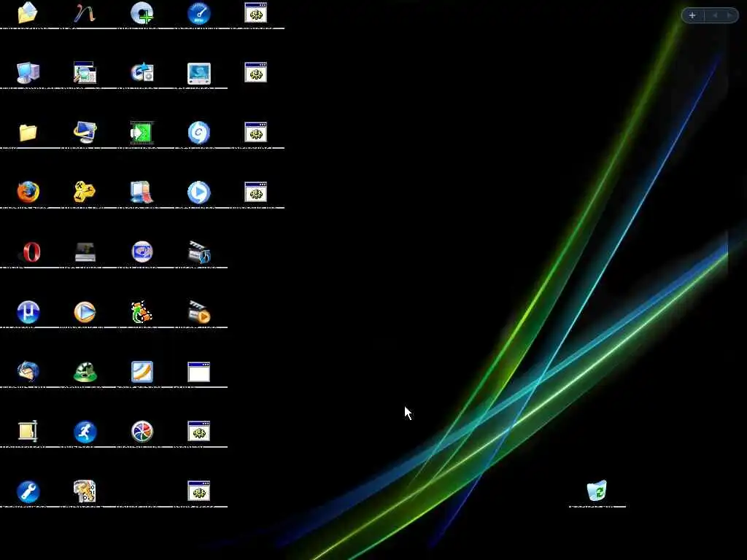Open the monitor with yellow orbit ring icon
The image size is (747, 560).
(x=85, y=132)
